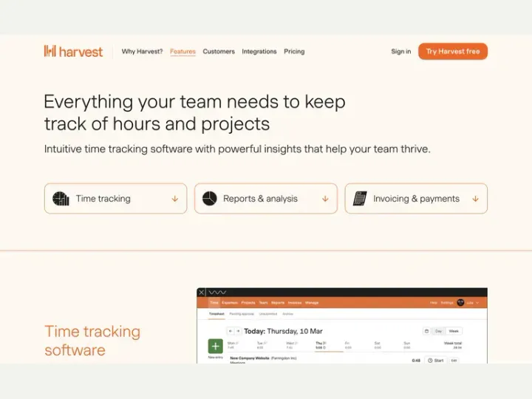This screenshot has width=532, height=399.
Task: Click the Settings link in the orange bar
Action: [447, 303]
